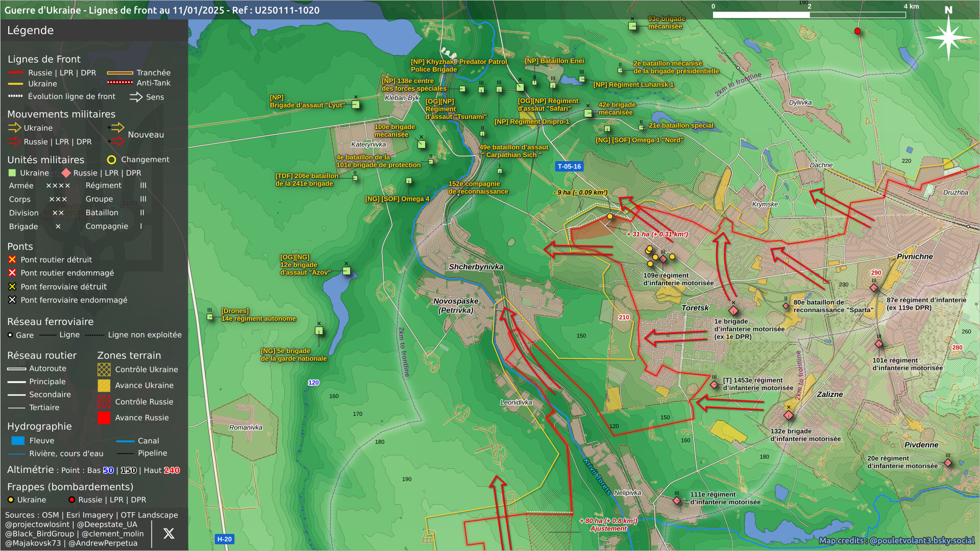This screenshot has width=980, height=551.
Task: Click the Fleuve blue swatch
Action: [18, 441]
